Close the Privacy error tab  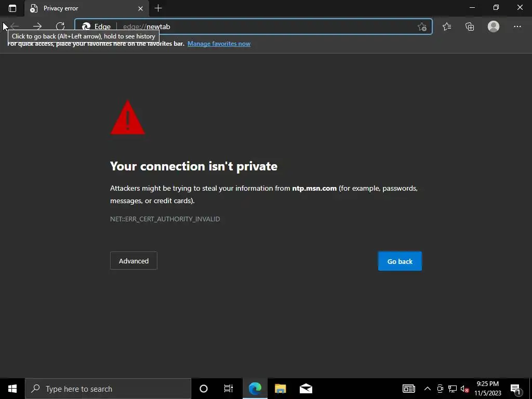pyautogui.click(x=140, y=8)
